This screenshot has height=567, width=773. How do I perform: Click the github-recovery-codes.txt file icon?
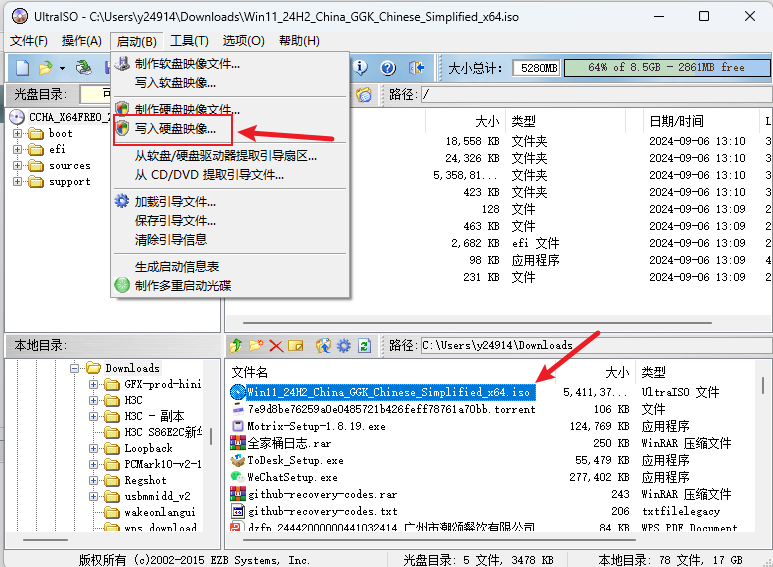coord(238,511)
